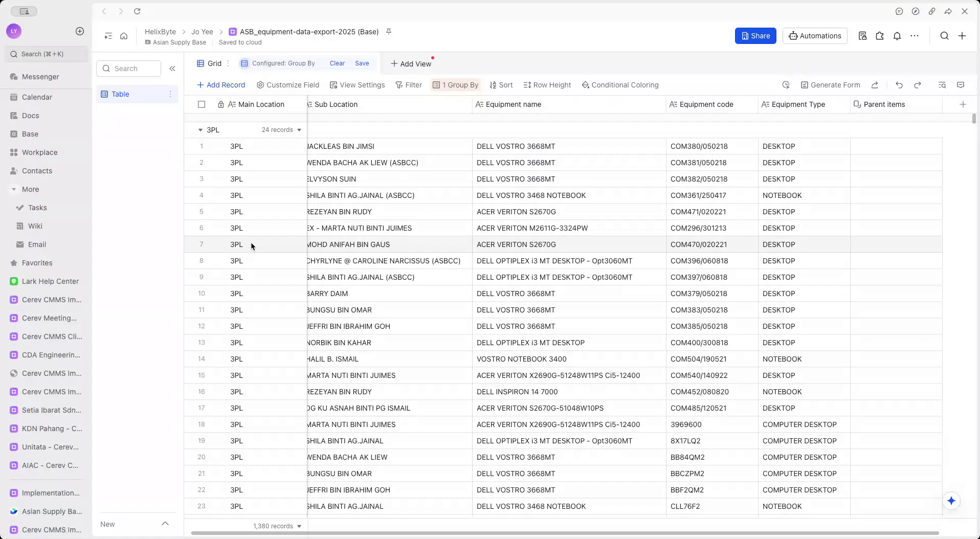Adjust Row Height settings
The image size is (980, 539).
point(547,85)
